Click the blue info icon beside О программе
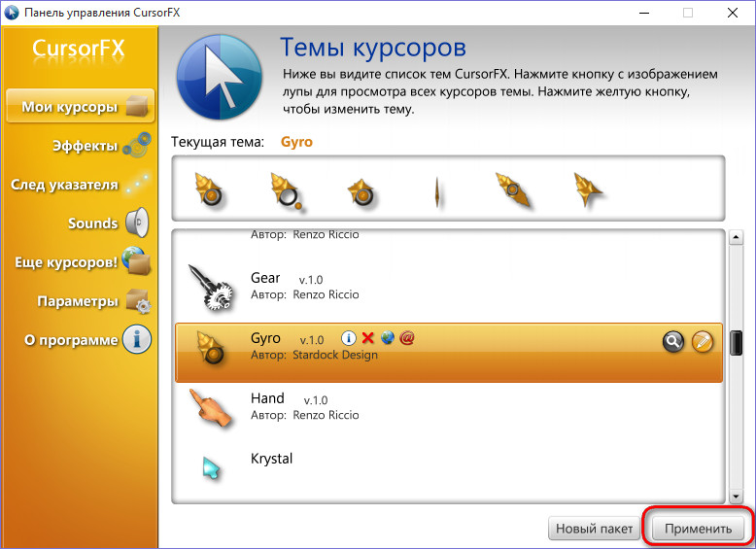This screenshot has width=756, height=549. click(x=137, y=339)
